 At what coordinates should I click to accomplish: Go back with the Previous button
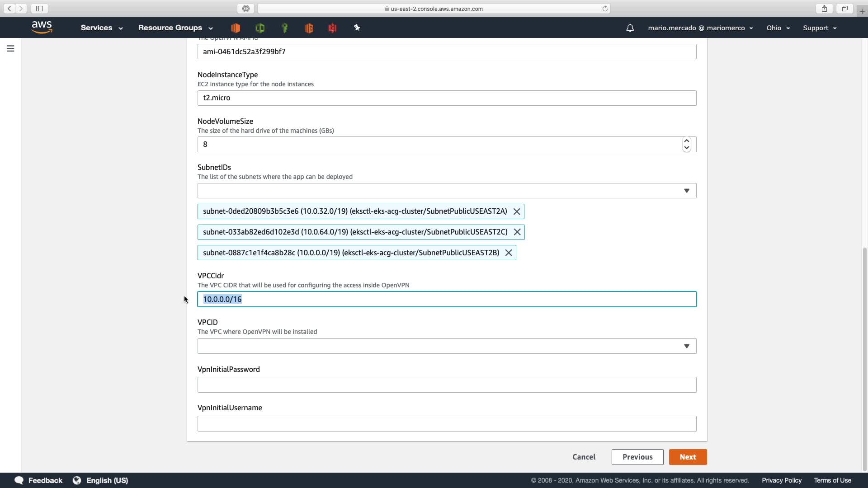[637, 457]
